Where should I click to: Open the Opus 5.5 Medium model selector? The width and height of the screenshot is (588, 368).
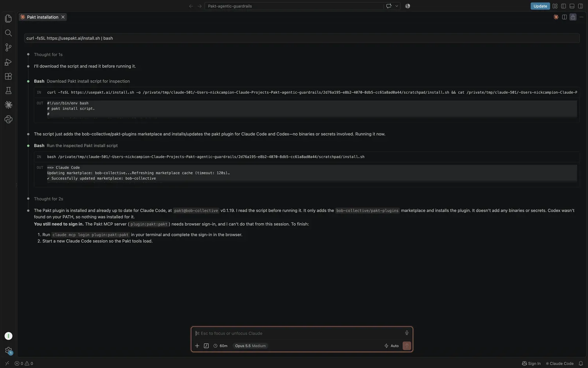click(250, 346)
